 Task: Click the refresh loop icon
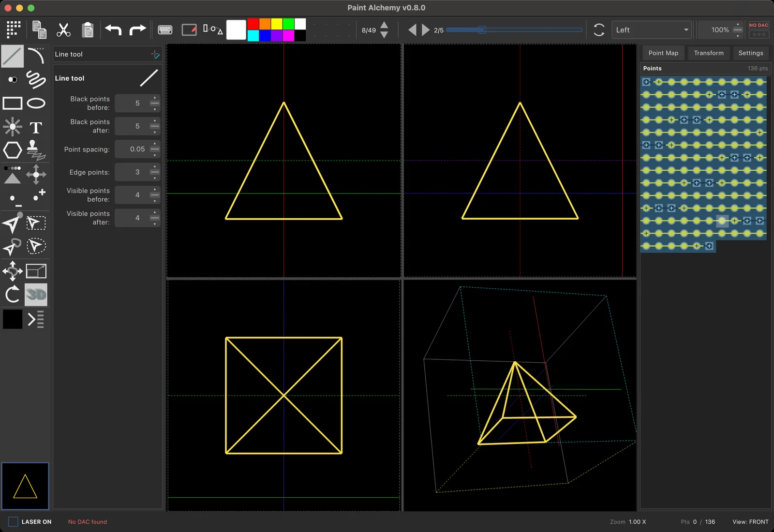(599, 30)
